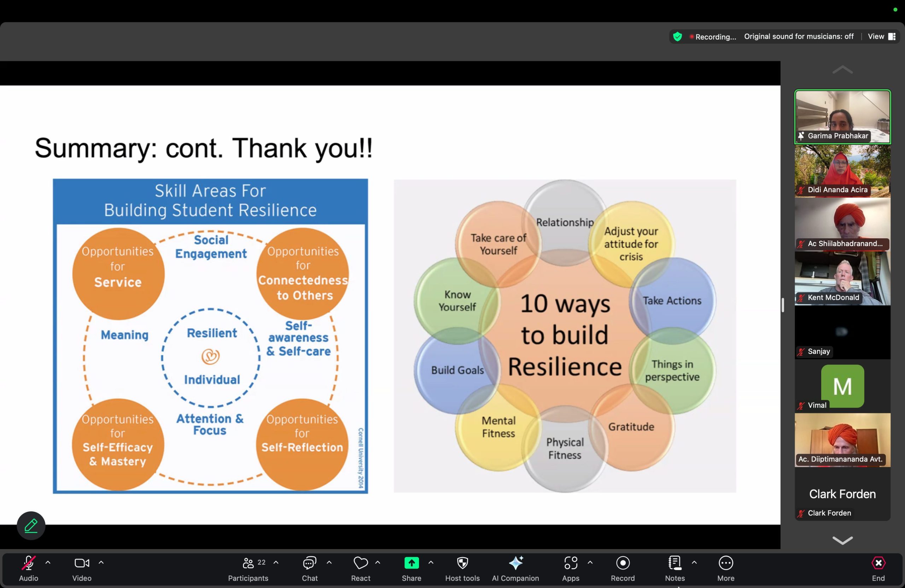
Task: Click the green annotation pencil button
Action: click(31, 526)
